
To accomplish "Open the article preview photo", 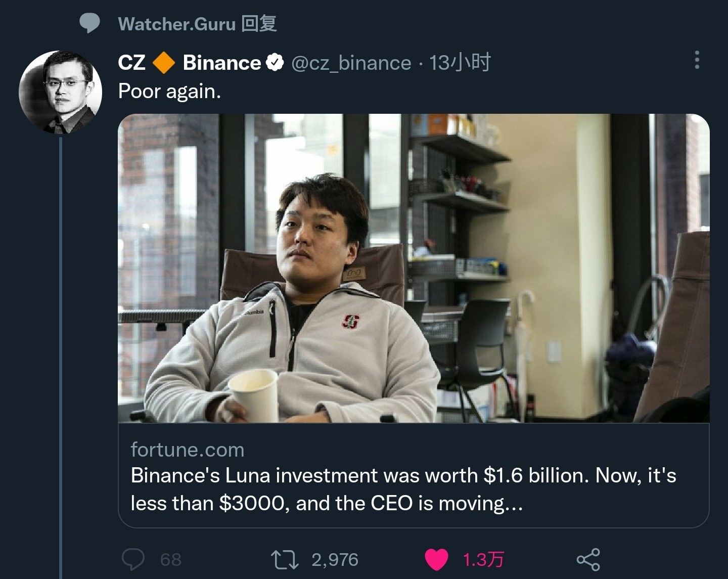I will coord(414,268).
